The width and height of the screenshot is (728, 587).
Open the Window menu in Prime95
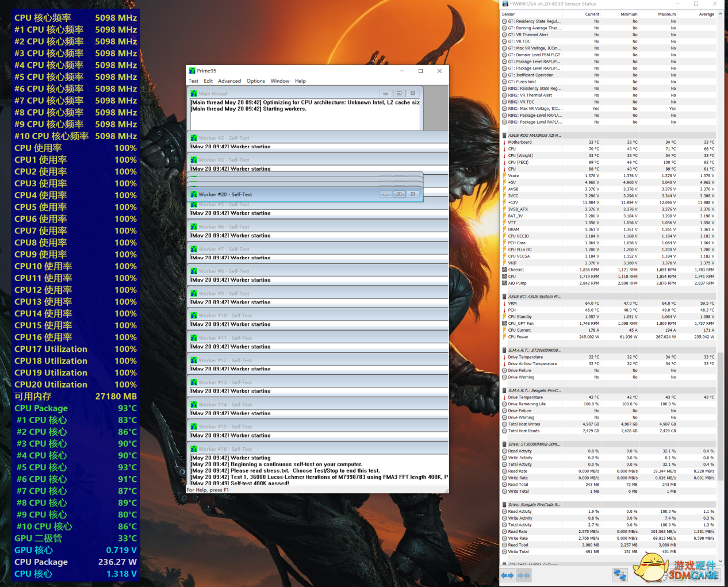280,81
